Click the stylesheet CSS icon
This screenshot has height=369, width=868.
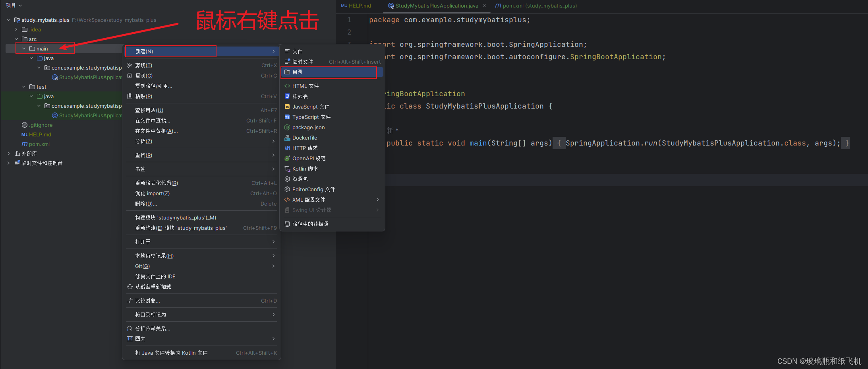pos(287,96)
